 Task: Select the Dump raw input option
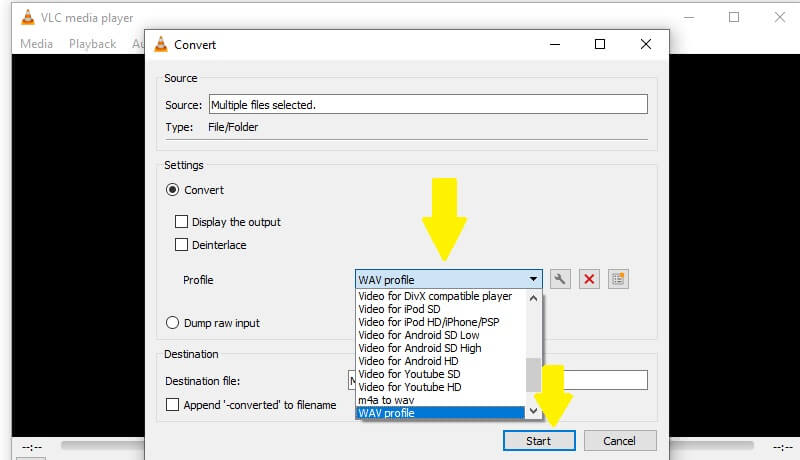pos(173,323)
